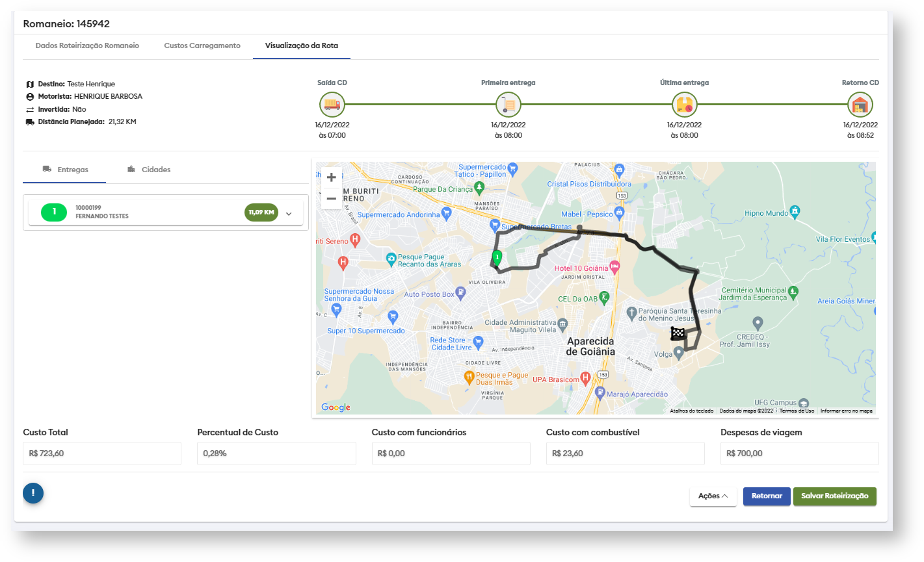Click the Última entrega package icon
The width and height of the screenshot is (924, 562).
[684, 104]
